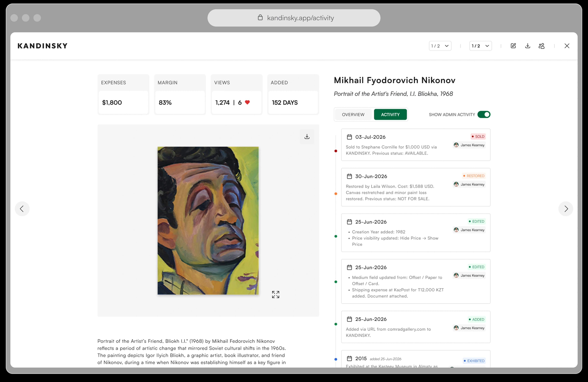Click EDITED badge on Medium field entry

(476, 267)
